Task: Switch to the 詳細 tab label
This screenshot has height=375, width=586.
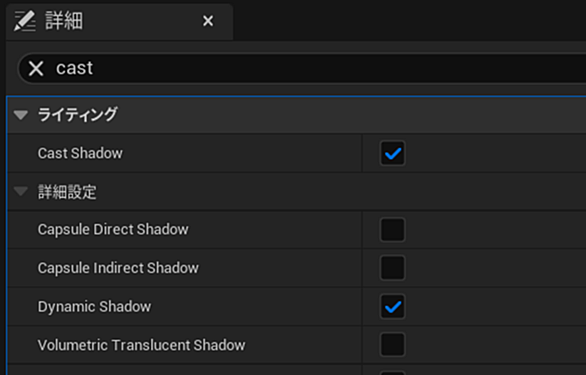Action: [64, 21]
